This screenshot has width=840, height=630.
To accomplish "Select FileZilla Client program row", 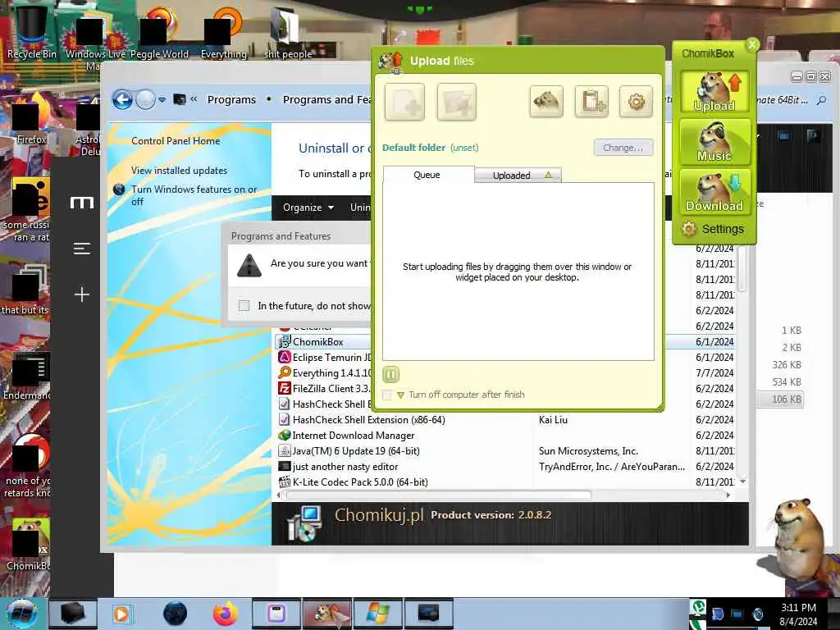I will coord(324,388).
